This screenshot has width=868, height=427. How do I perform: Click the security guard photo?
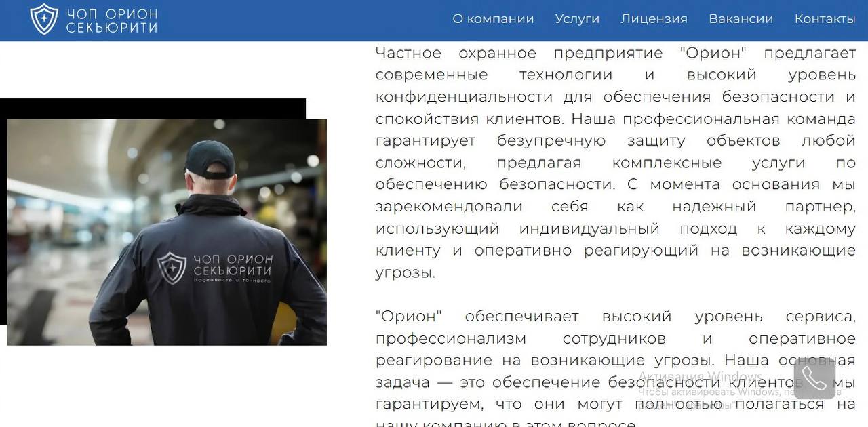point(167,232)
